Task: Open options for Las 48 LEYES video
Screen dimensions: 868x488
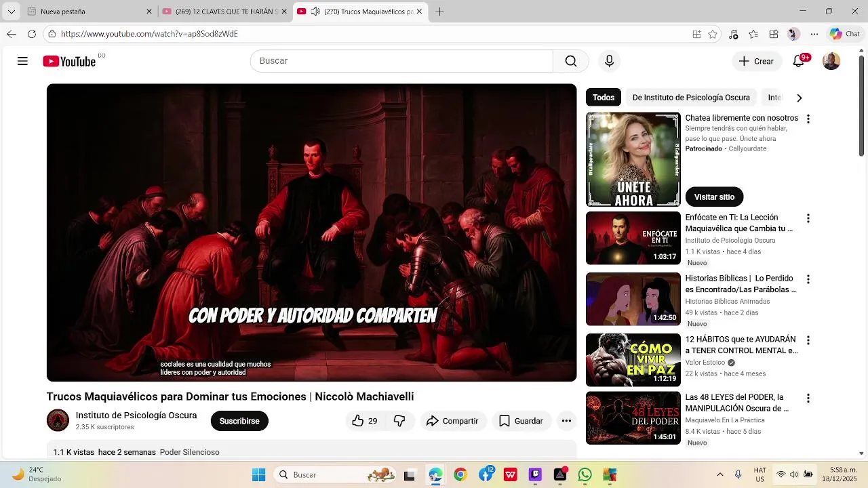Action: 808,398
